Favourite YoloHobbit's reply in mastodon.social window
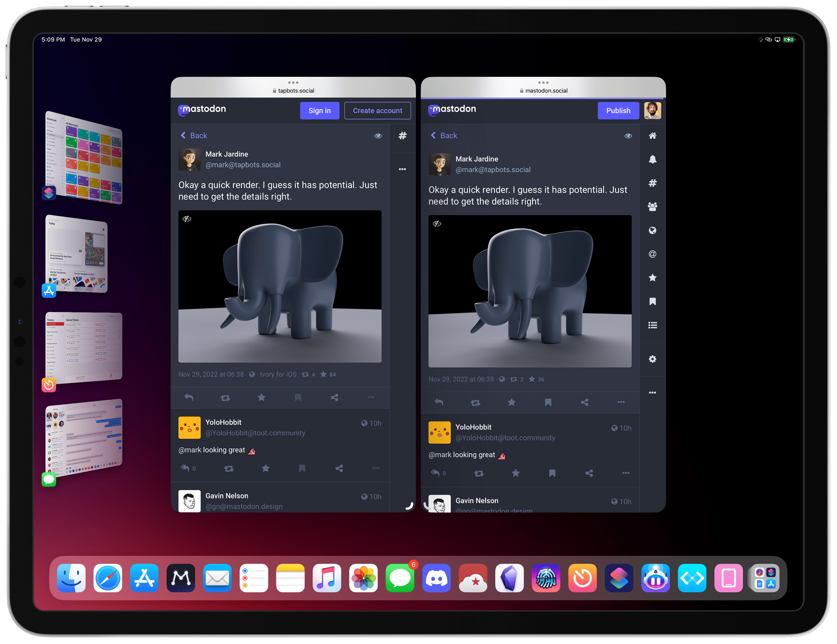The image size is (837, 644). tap(516, 473)
